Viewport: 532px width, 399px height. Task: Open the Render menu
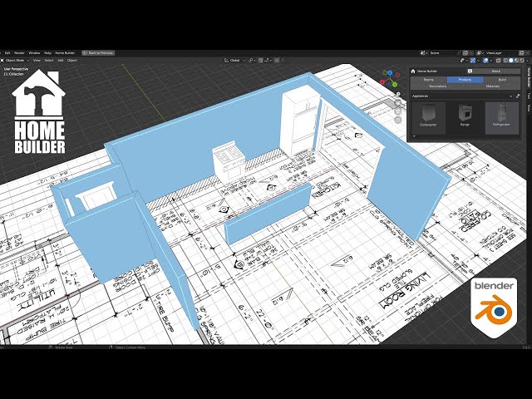pyautogui.click(x=19, y=53)
